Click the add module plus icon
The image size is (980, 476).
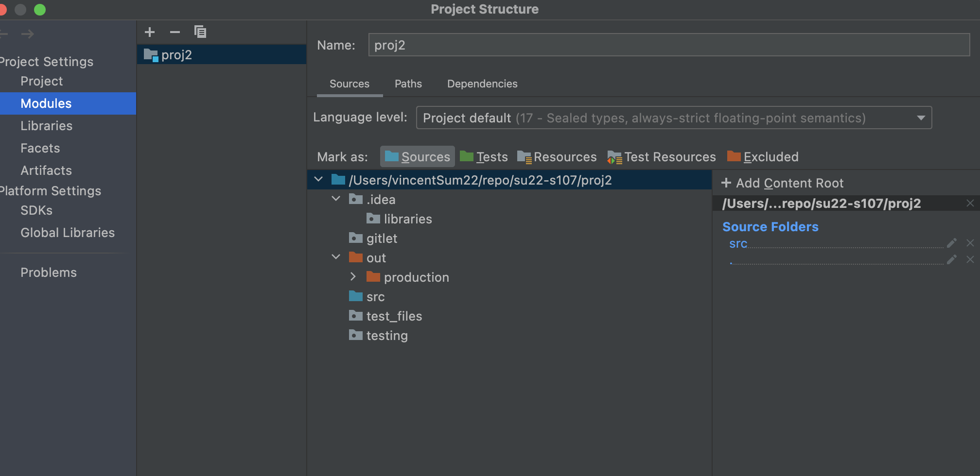150,32
